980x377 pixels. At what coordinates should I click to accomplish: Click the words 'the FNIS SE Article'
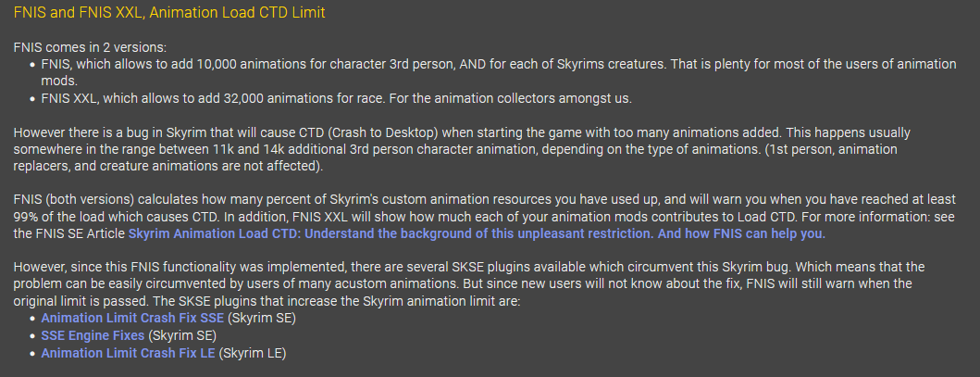68,233
